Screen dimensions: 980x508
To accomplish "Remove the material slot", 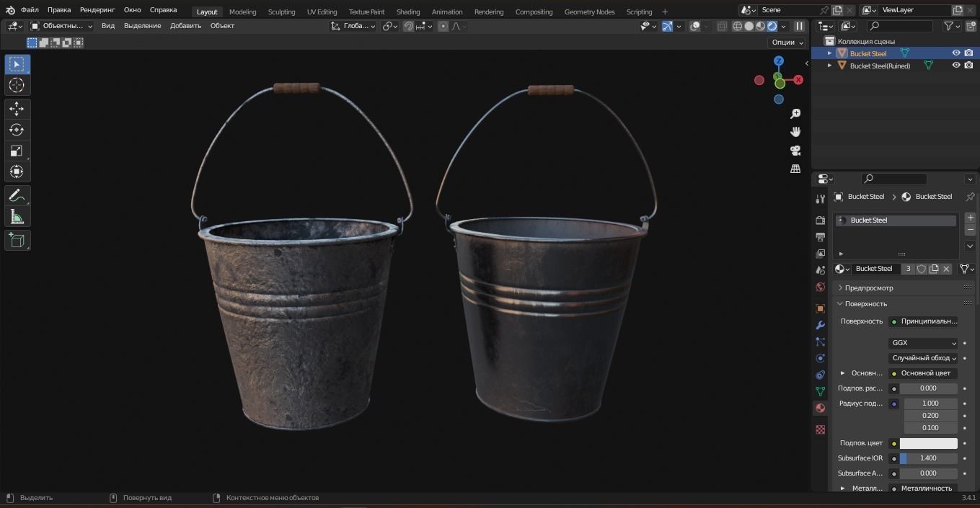I will tap(970, 230).
